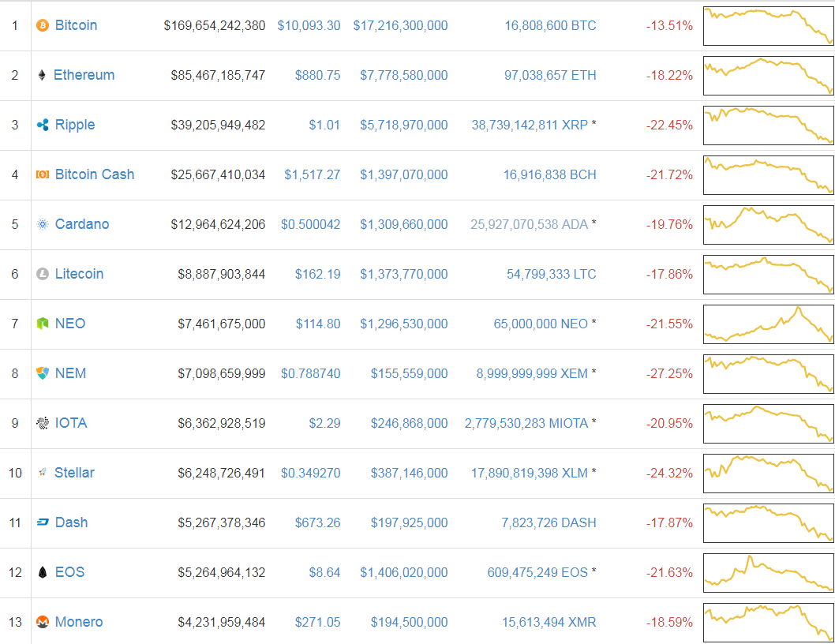The height and width of the screenshot is (644, 835).
Task: Open the Bitcoin currency page link
Action: pos(76,25)
